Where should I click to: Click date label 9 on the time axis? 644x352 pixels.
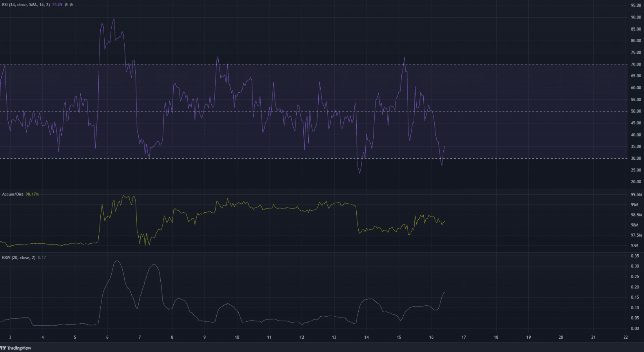205,337
